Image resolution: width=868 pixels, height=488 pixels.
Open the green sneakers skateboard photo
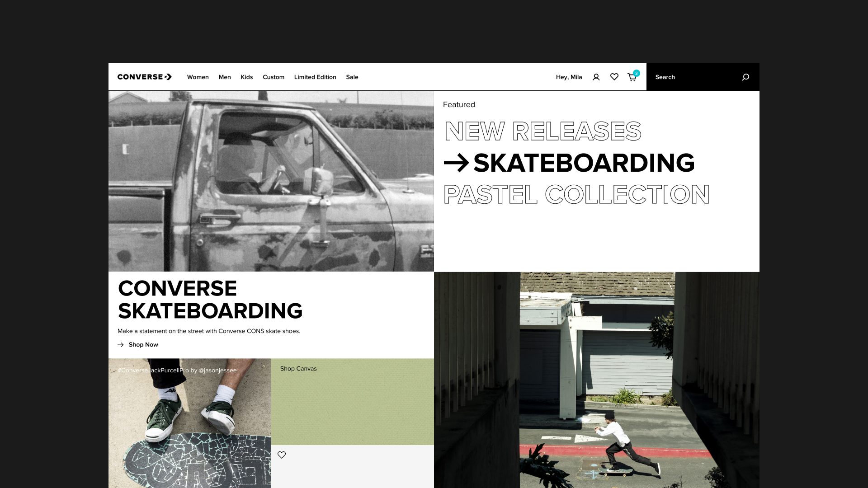pos(190,423)
